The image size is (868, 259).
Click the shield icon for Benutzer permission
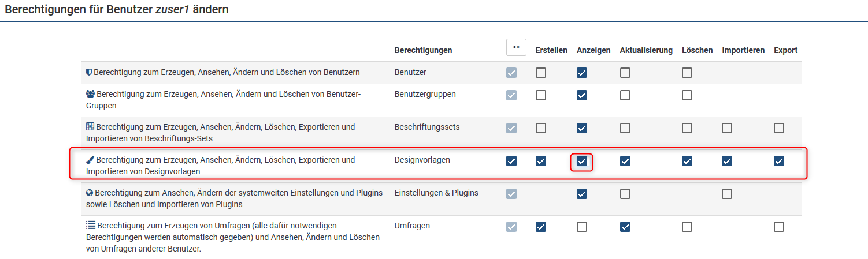89,73
